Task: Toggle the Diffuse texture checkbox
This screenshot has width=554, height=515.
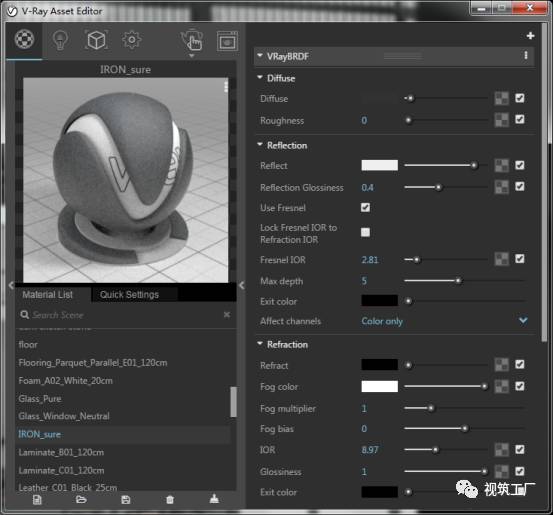Action: click(519, 98)
